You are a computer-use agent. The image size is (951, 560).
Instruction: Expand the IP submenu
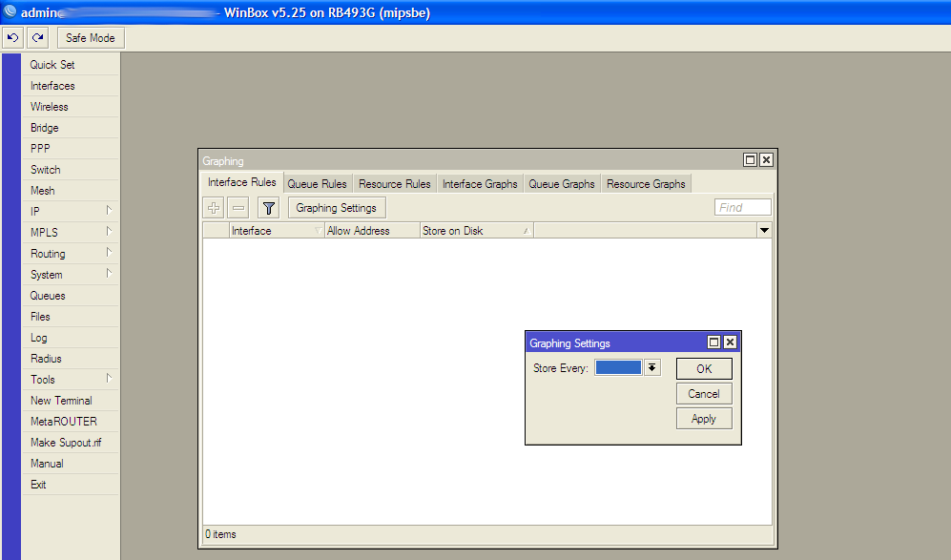click(x=109, y=211)
